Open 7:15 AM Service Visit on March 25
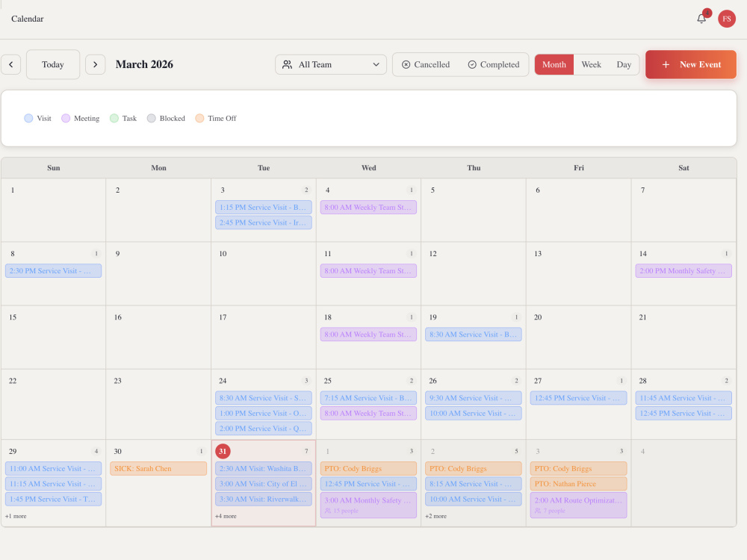Viewport: 747px width, 560px height. [368, 398]
